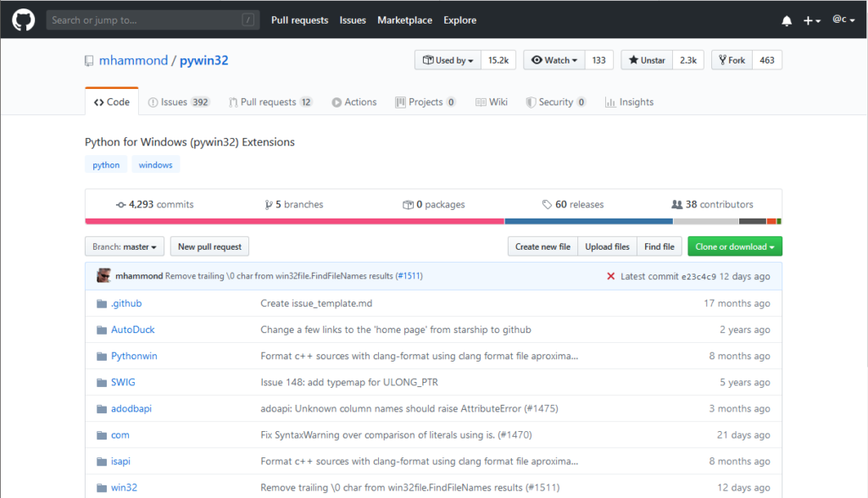Image resolution: width=868 pixels, height=498 pixels.
Task: Click the GitHub Octocat logo
Action: [23, 20]
